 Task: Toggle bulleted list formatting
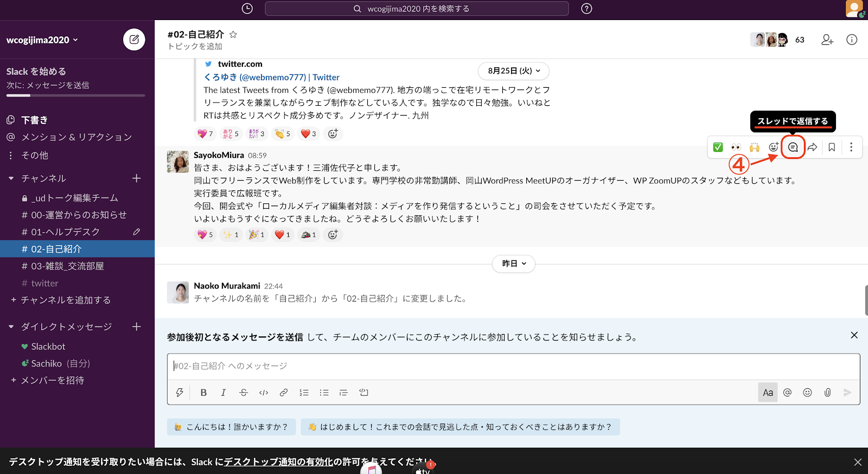point(324,392)
